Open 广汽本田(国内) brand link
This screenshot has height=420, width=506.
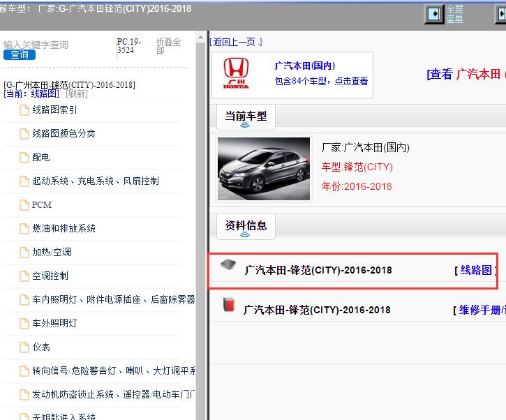pyautogui.click(x=305, y=66)
